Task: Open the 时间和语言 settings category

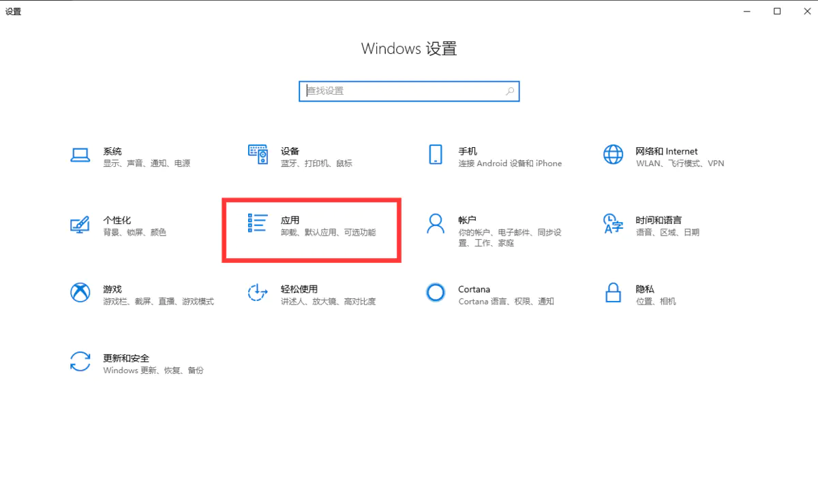Action: click(x=658, y=220)
